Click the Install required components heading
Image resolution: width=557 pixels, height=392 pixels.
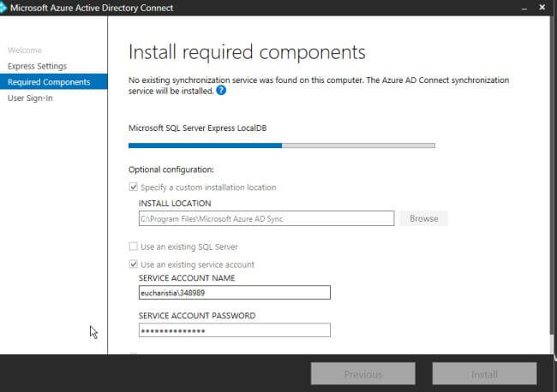click(x=247, y=53)
